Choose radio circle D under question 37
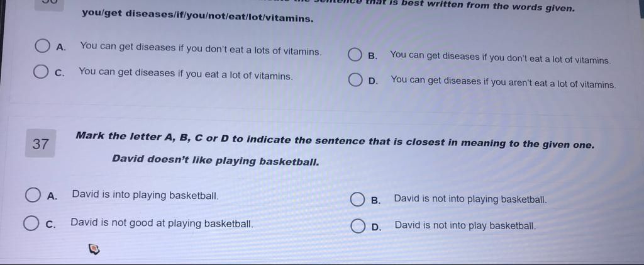The width and height of the screenshot is (644, 265). click(x=358, y=227)
